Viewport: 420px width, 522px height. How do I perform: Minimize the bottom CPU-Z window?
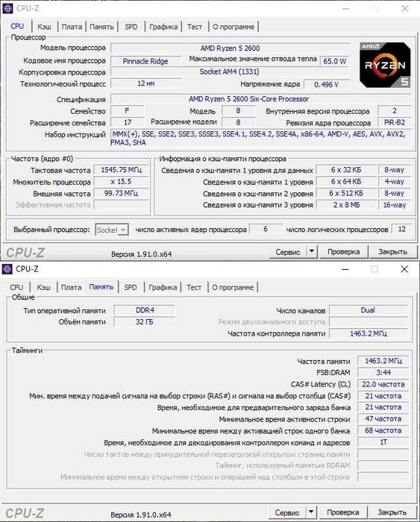coord(345,269)
